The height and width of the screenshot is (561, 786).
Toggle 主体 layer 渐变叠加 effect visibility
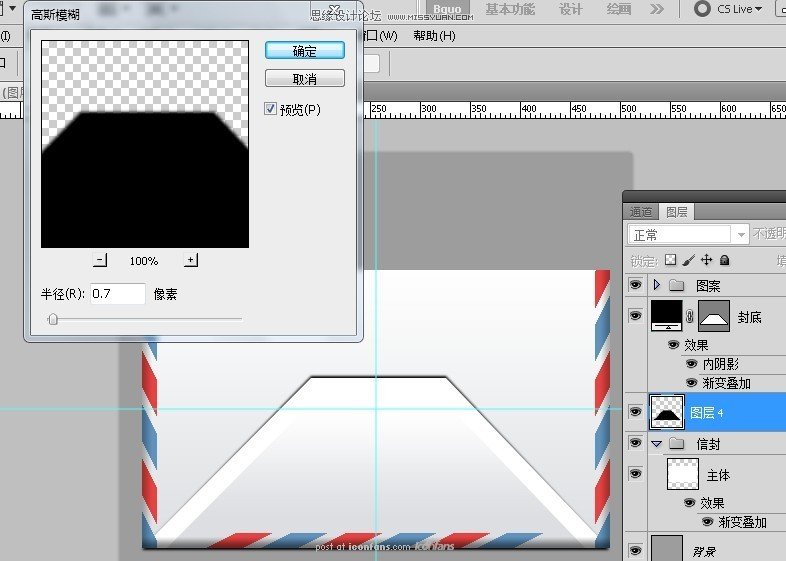coord(707,522)
